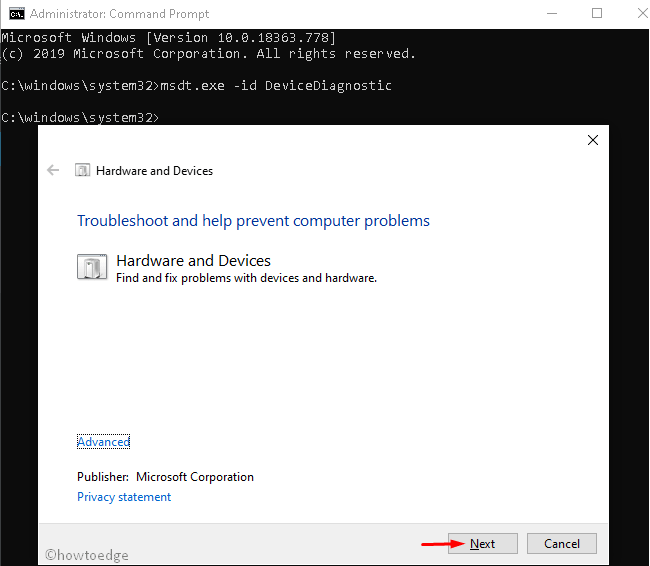The height and width of the screenshot is (566, 650).
Task: Click the Microsoft Windows version line
Action: click(168, 37)
